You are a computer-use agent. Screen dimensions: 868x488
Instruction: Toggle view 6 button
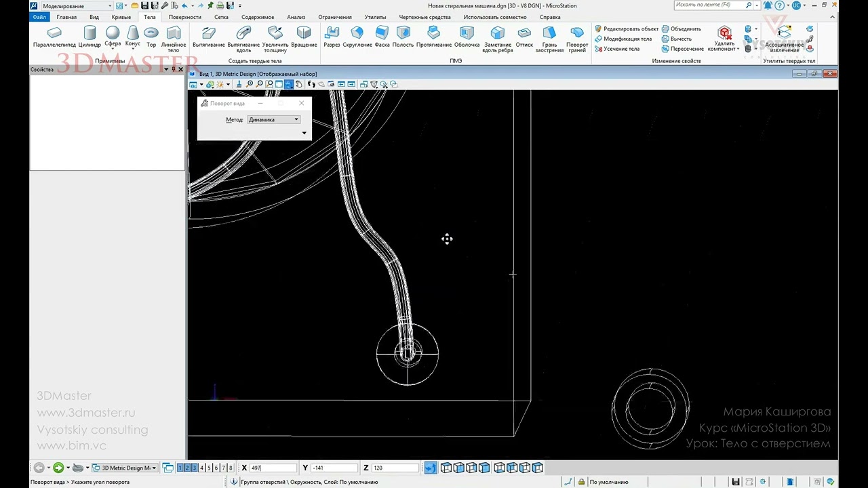[x=216, y=468]
